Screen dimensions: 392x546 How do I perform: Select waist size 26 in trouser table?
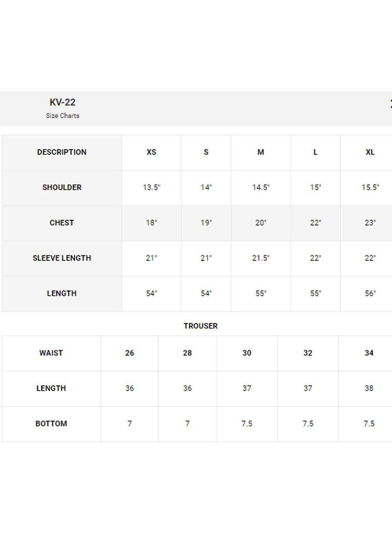point(130,353)
